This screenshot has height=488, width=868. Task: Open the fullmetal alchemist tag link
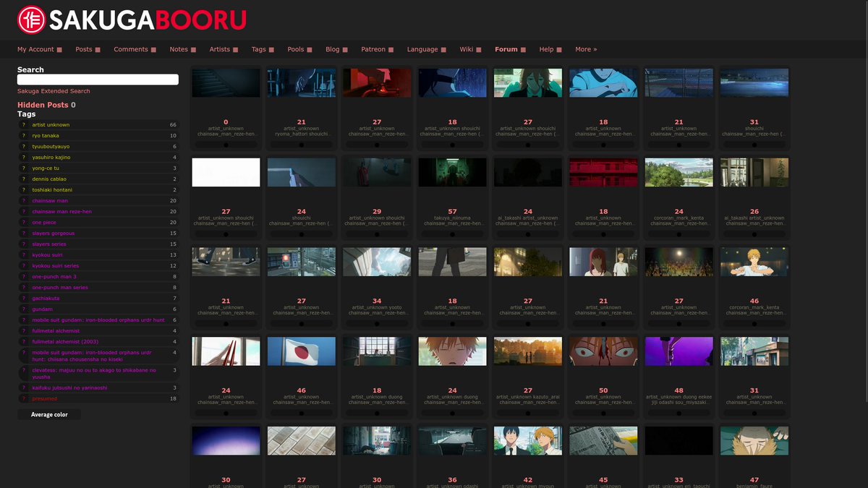(56, 331)
